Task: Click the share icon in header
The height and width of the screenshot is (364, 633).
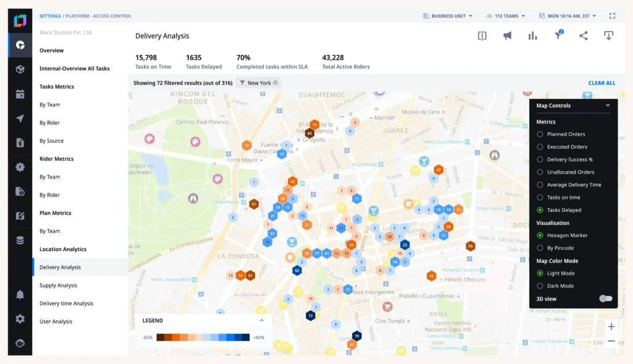Action: pos(583,36)
